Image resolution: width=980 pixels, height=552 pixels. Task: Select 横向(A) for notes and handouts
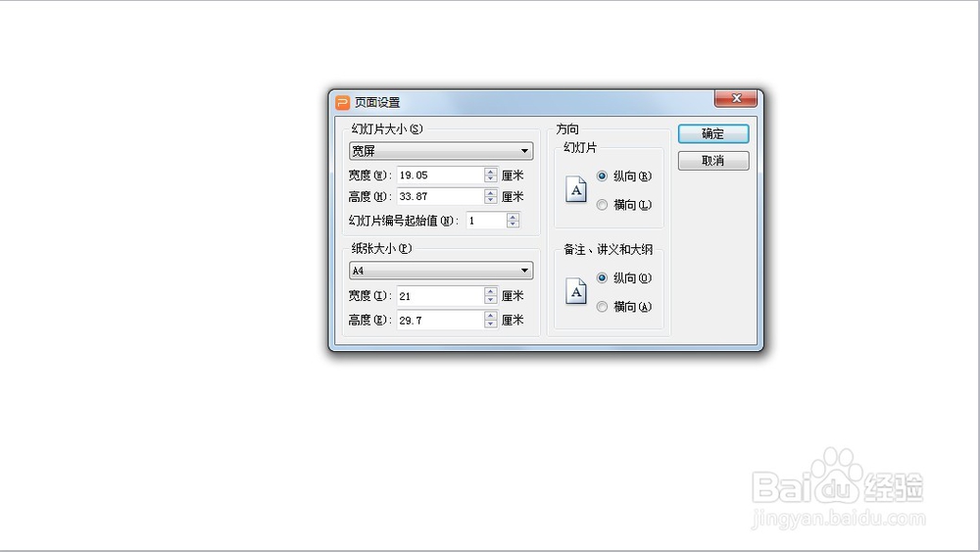(624, 307)
